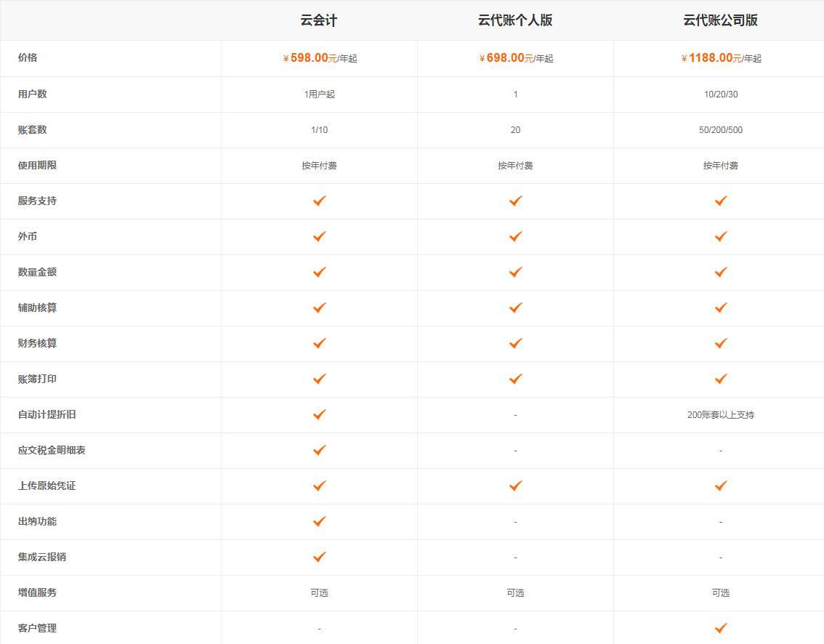Viewport: 824px width, 644px height.
Task: Click 云会计 checkmark for 集成云报销
Action: [319, 557]
